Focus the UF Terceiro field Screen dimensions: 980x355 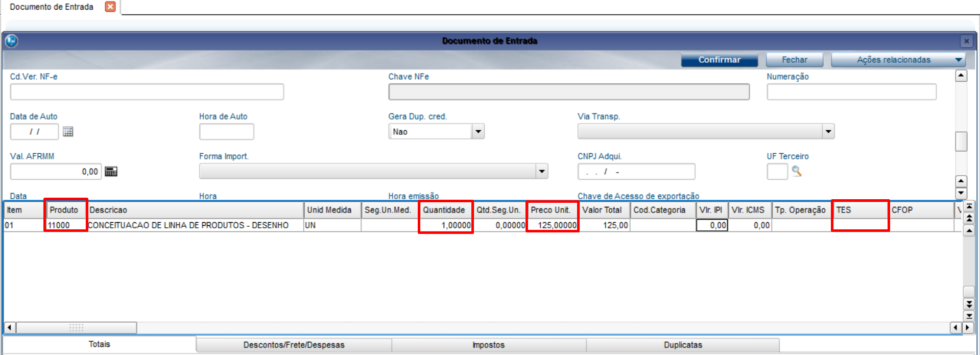(777, 172)
